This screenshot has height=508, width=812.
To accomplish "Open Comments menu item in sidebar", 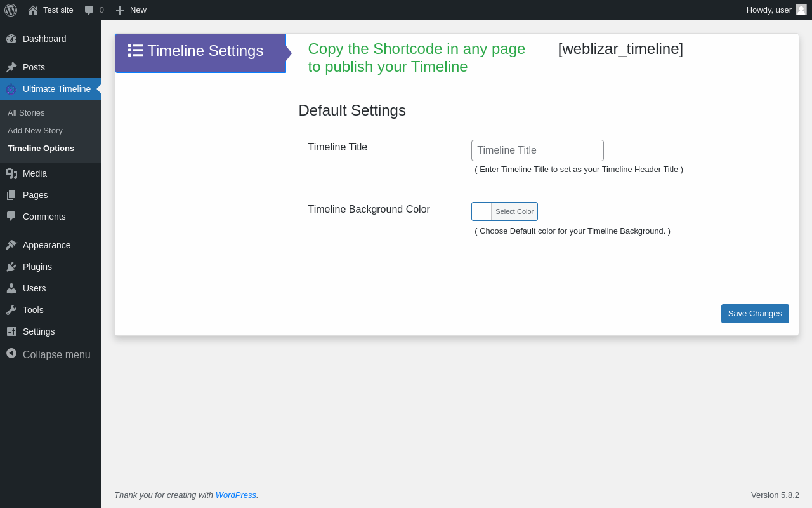I will point(51,217).
